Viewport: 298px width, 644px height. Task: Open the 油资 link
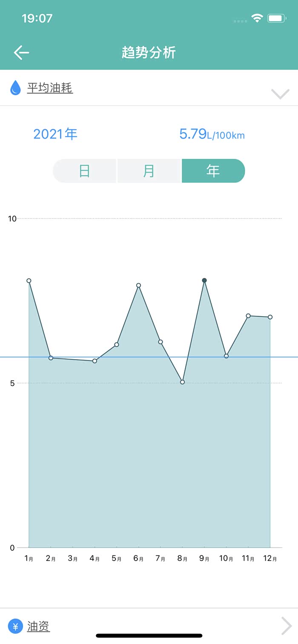pos(38,626)
